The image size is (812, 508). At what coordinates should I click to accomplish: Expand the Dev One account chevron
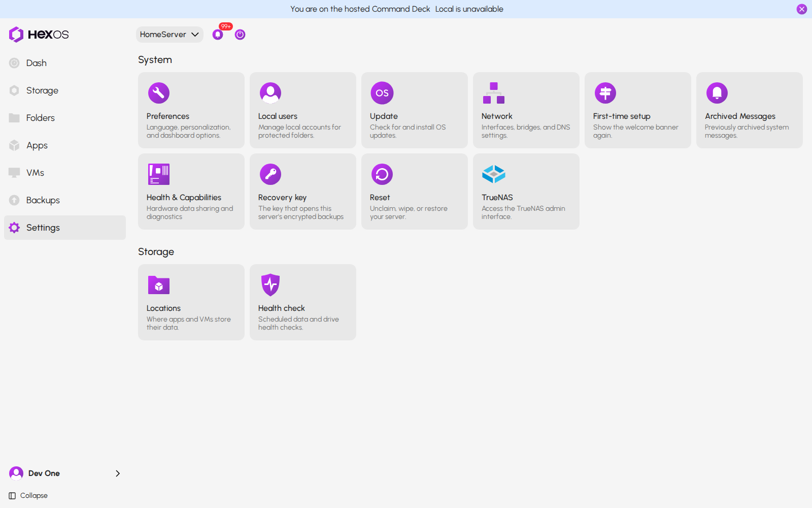pos(118,473)
